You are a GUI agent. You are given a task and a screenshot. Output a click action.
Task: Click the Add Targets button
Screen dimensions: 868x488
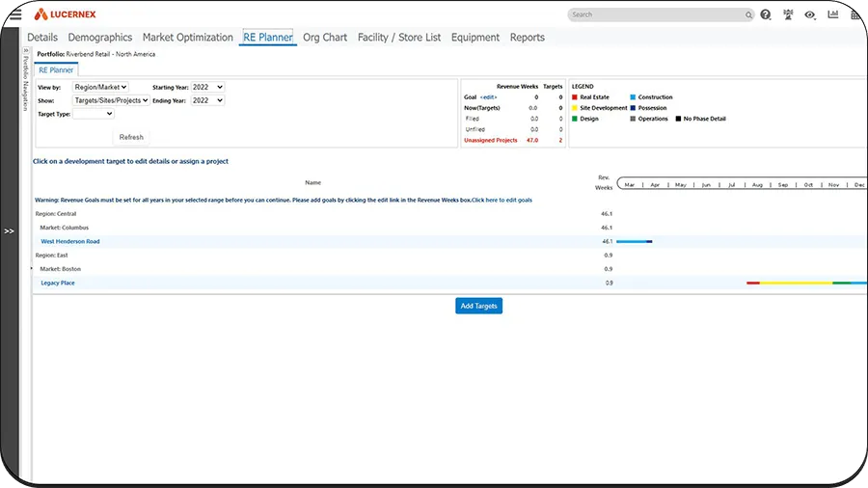478,306
